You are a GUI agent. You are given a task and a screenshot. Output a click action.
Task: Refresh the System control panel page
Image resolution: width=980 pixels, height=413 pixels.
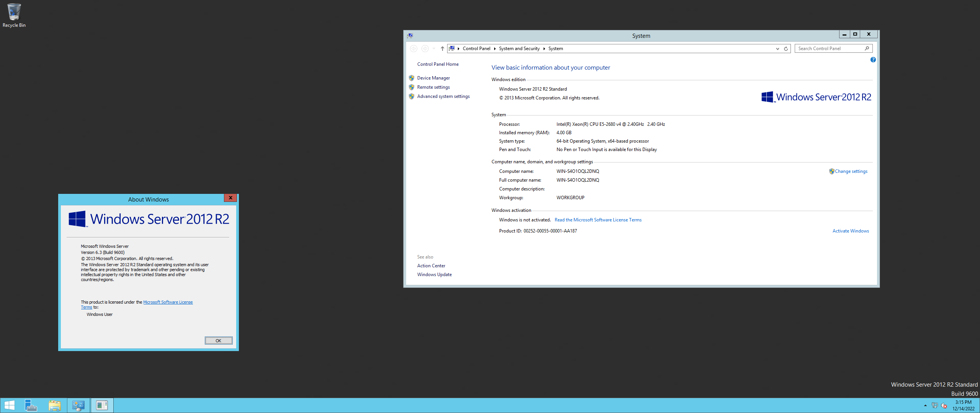tap(786, 49)
